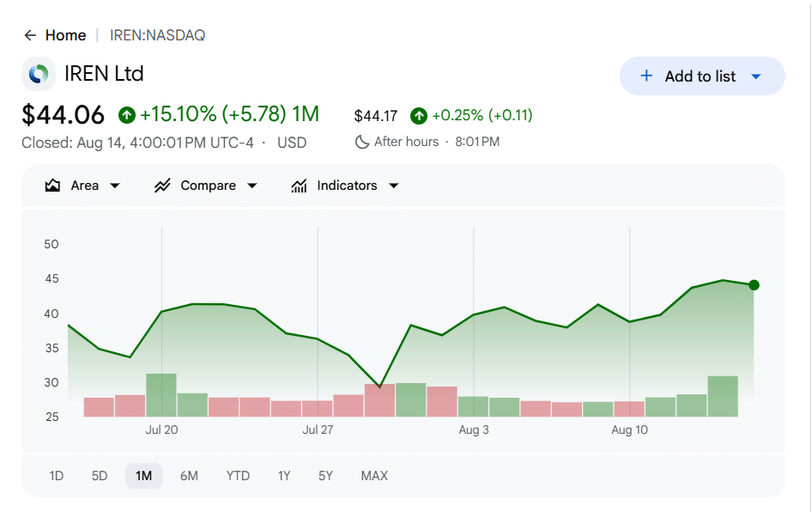This screenshot has width=812, height=512.
Task: Click the Compare lines icon
Action: coord(162,186)
